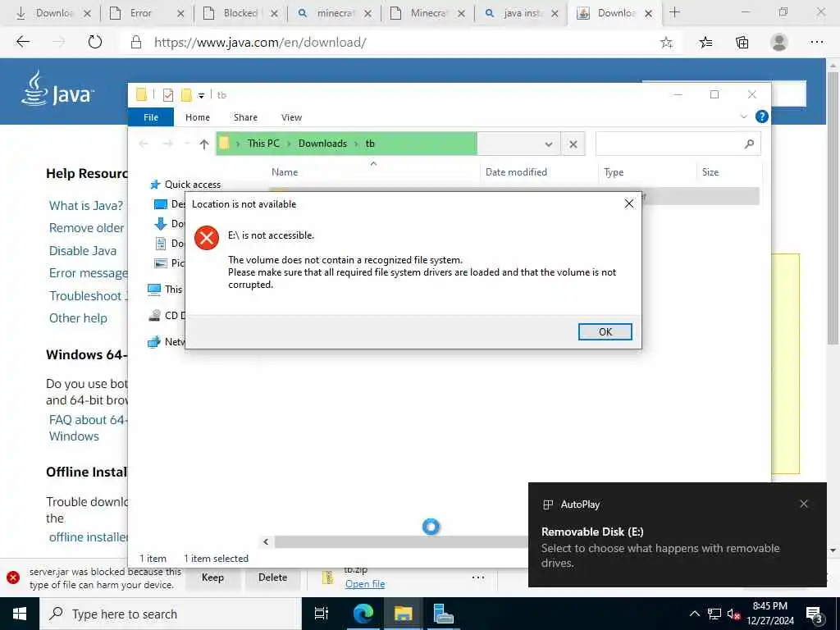This screenshot has height=630, width=840.
Task: Select This PC in the address breadcrumb
Action: pyautogui.click(x=263, y=143)
